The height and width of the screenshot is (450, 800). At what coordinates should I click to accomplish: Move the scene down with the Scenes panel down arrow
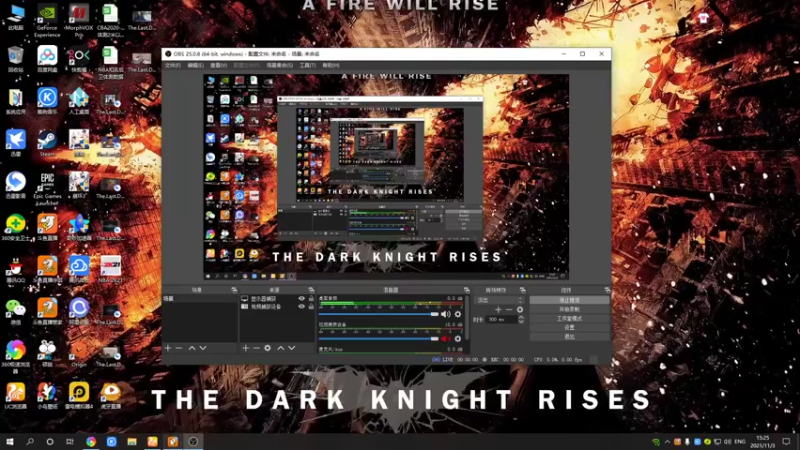(x=203, y=348)
